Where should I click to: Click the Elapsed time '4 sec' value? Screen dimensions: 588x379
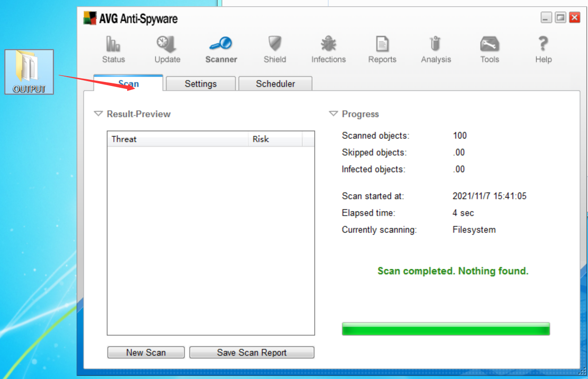pos(463,213)
